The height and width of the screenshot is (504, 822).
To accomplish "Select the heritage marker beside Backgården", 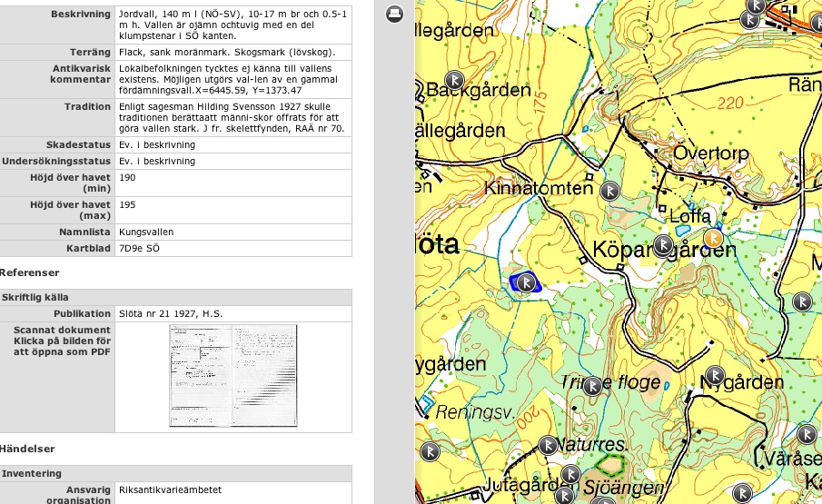I will (x=451, y=79).
